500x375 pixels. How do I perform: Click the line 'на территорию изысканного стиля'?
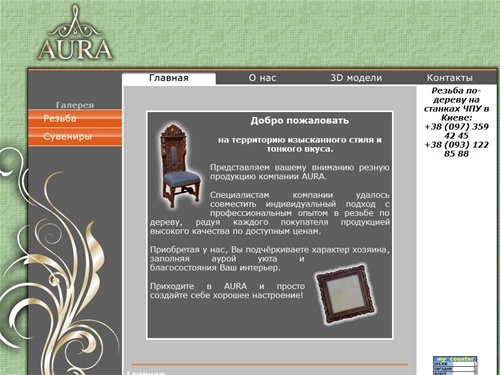coord(300,140)
